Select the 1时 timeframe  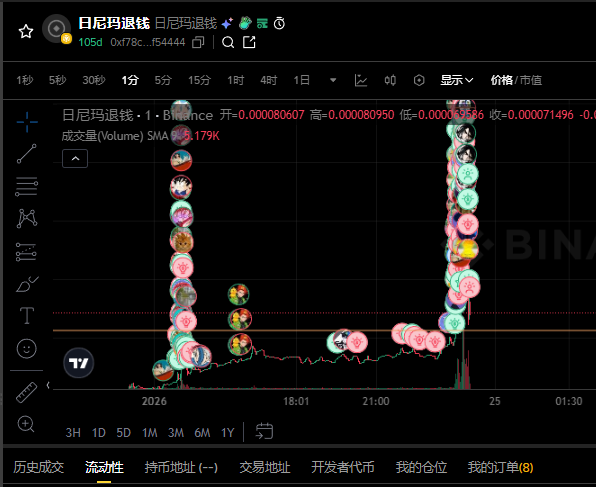pyautogui.click(x=236, y=80)
